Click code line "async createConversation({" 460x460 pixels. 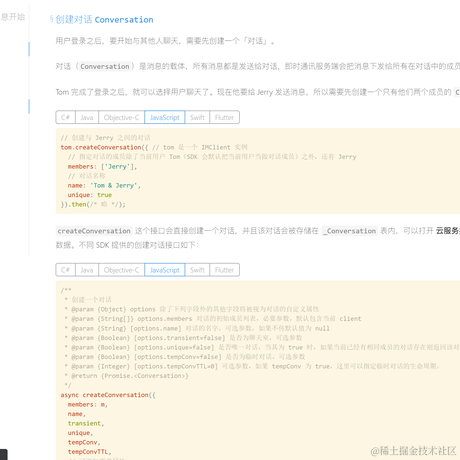point(108,395)
